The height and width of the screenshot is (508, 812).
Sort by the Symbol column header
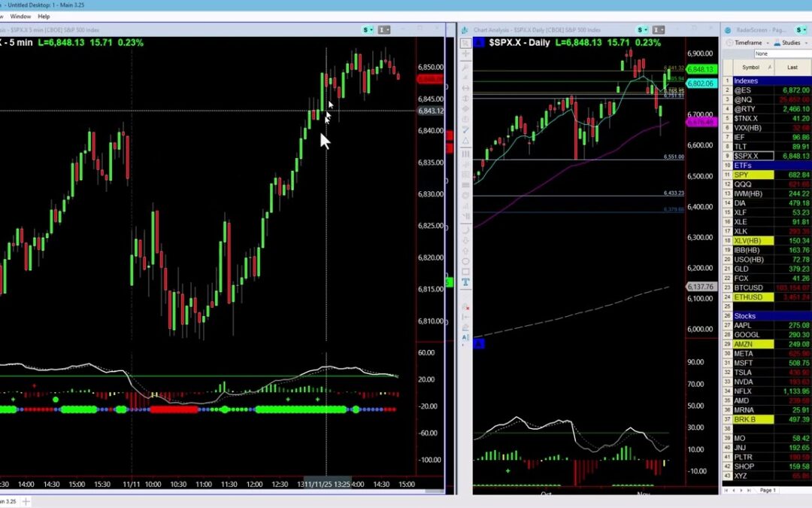click(750, 67)
